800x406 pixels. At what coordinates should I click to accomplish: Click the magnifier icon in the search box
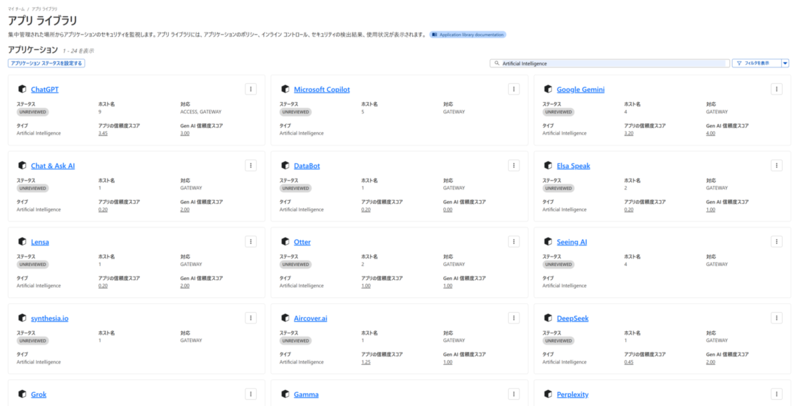click(x=497, y=64)
